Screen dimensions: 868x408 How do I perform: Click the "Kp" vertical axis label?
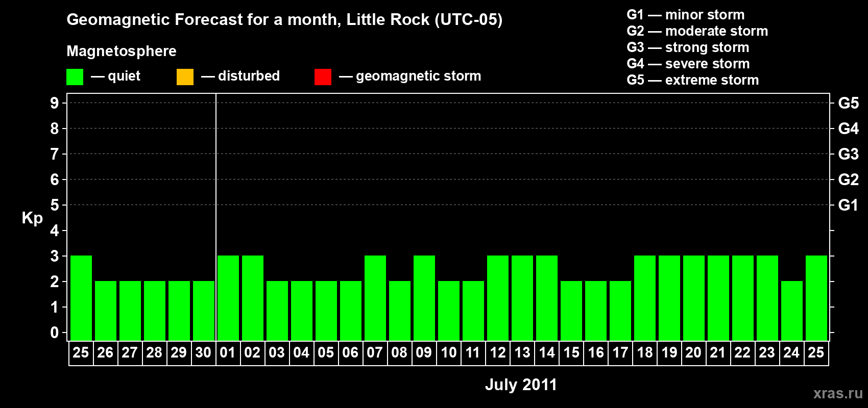32,218
